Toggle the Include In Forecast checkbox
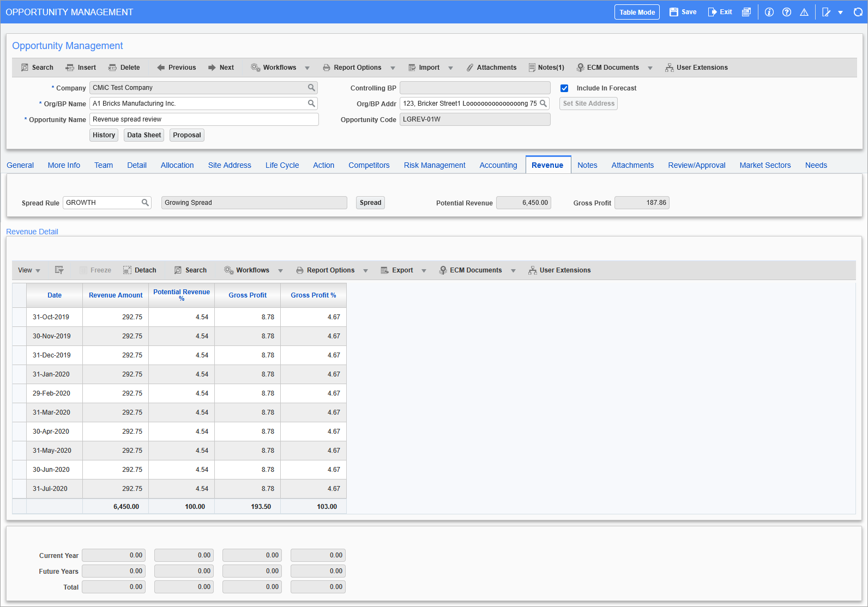 [x=564, y=88]
